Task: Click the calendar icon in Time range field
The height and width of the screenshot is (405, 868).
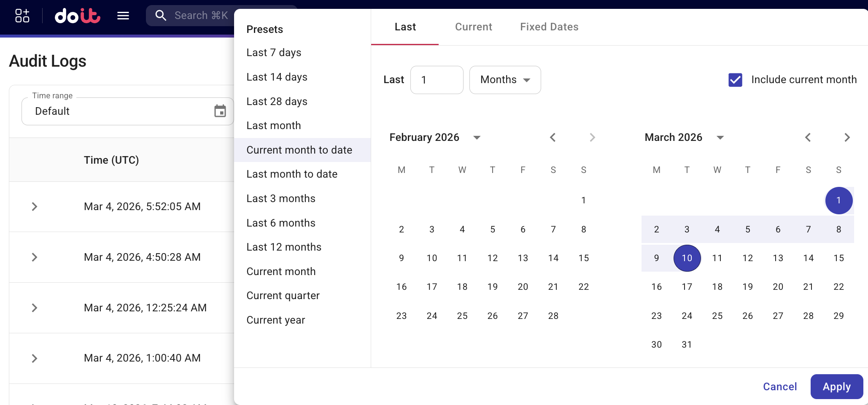Action: [220, 111]
